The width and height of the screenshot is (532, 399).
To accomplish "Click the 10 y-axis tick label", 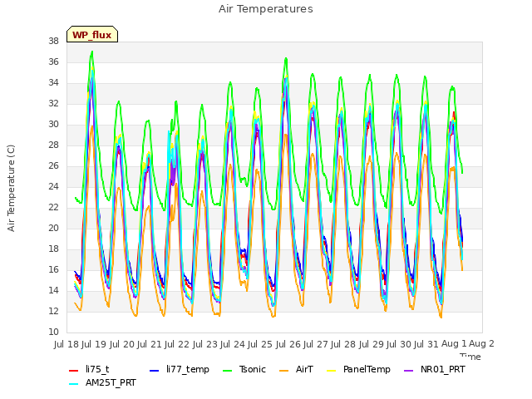I will click(x=53, y=332).
